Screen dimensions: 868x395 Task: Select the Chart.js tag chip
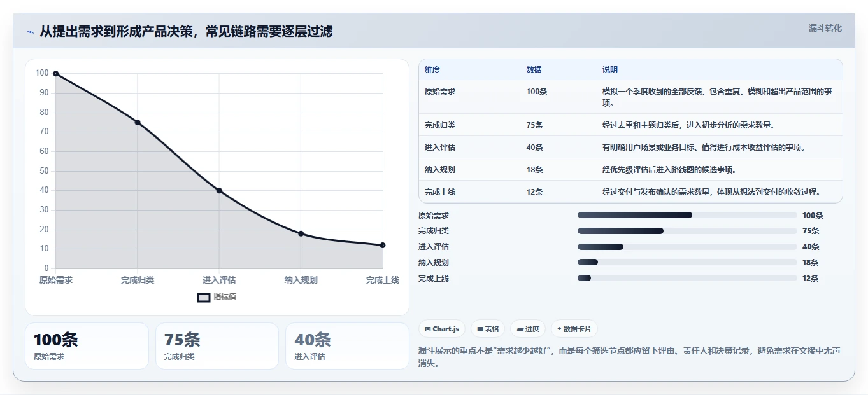pos(442,329)
